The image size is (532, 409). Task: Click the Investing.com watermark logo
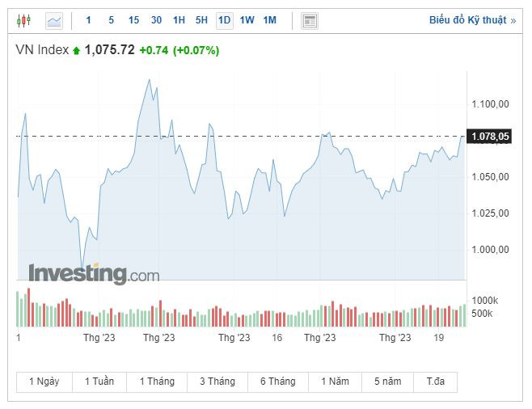click(94, 274)
